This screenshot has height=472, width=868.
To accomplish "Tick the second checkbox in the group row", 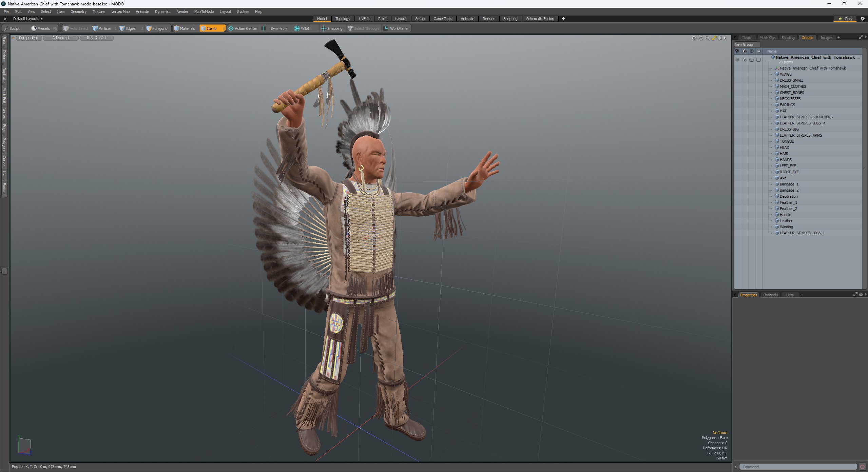I will (759, 60).
